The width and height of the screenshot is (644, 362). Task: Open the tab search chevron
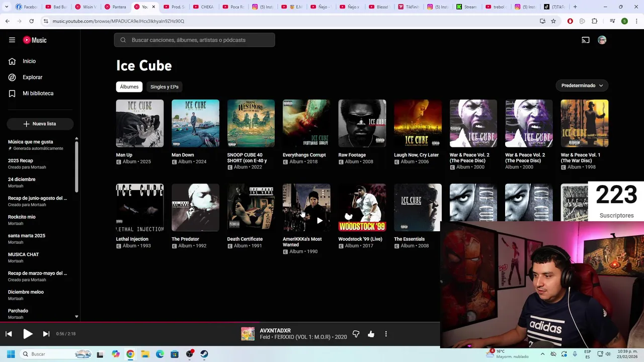[x=6, y=7]
